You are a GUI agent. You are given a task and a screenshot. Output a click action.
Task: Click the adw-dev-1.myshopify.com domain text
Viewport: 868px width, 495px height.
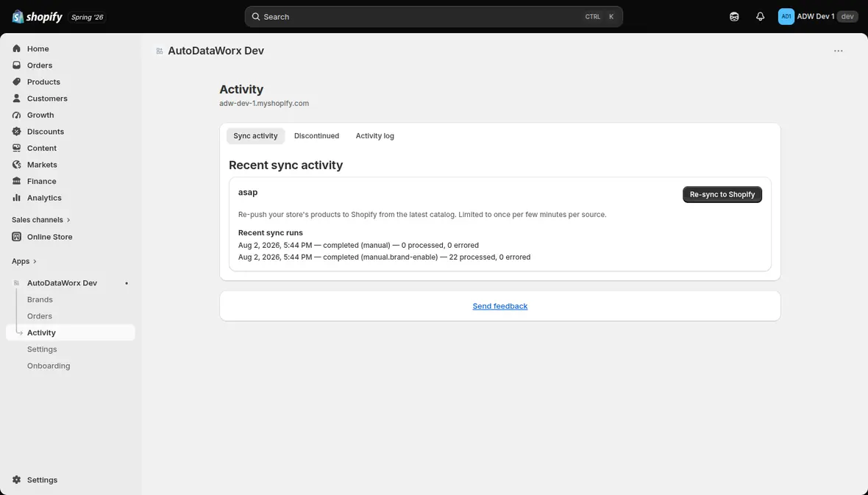click(x=264, y=104)
